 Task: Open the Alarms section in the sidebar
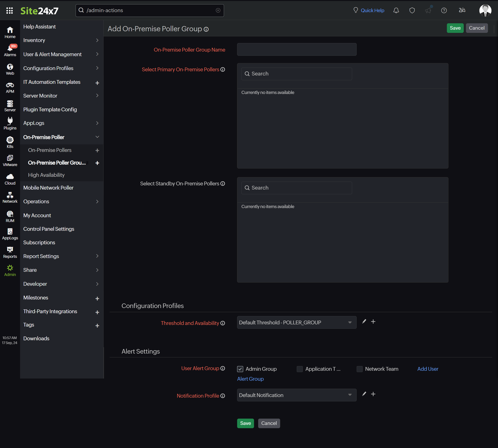click(x=10, y=50)
